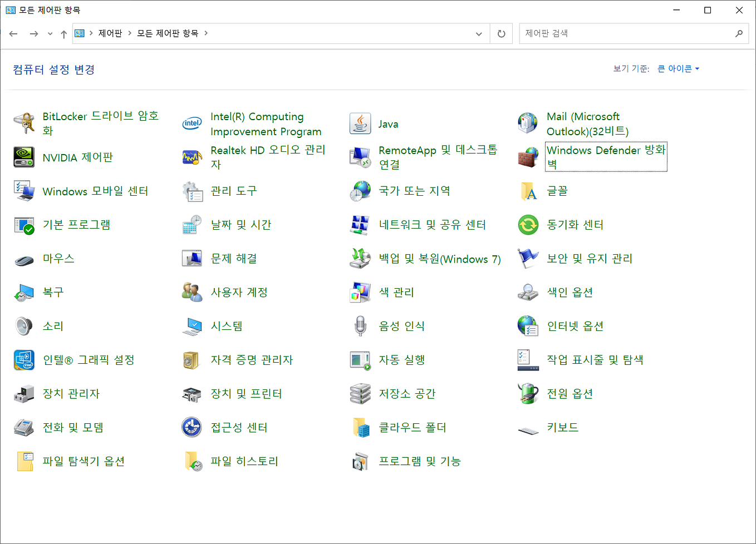Open BitLocker 드라이브 암호화 icon
Viewport: 756px width, 544px height.
point(24,123)
